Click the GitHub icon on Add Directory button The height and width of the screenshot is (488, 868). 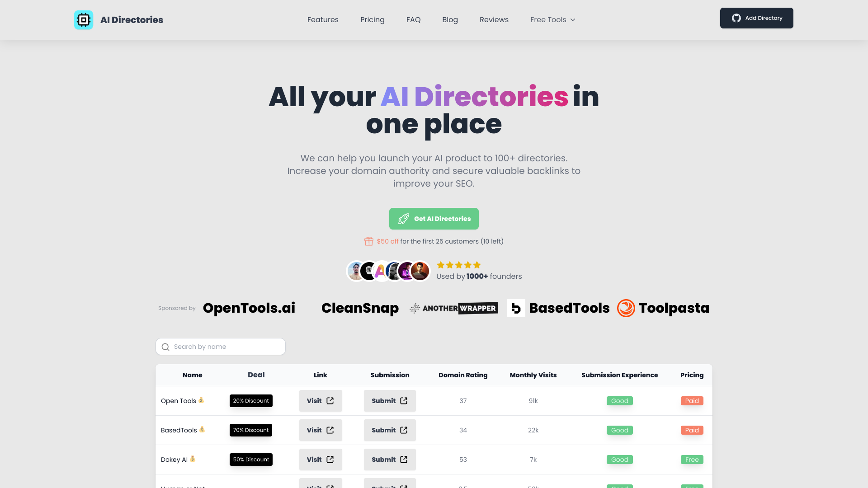736,18
